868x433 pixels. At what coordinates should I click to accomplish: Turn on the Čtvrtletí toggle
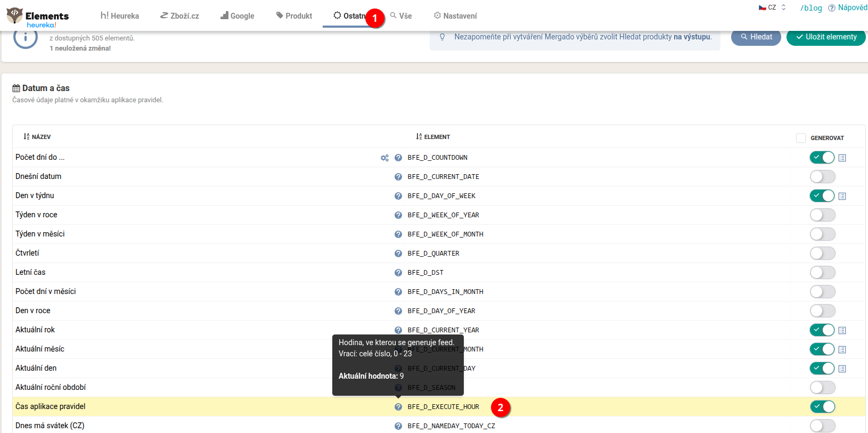coord(822,254)
